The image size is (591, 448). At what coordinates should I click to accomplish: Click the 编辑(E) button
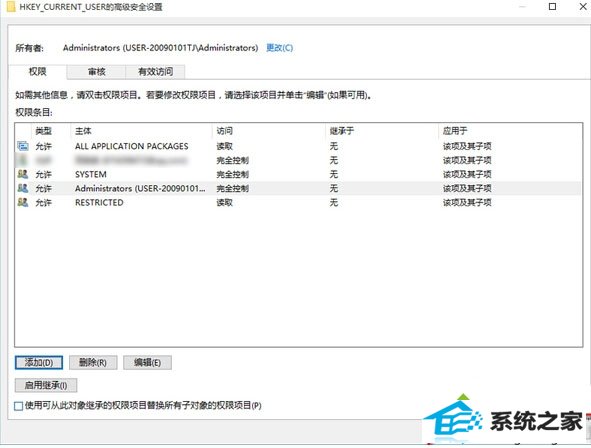click(x=147, y=362)
